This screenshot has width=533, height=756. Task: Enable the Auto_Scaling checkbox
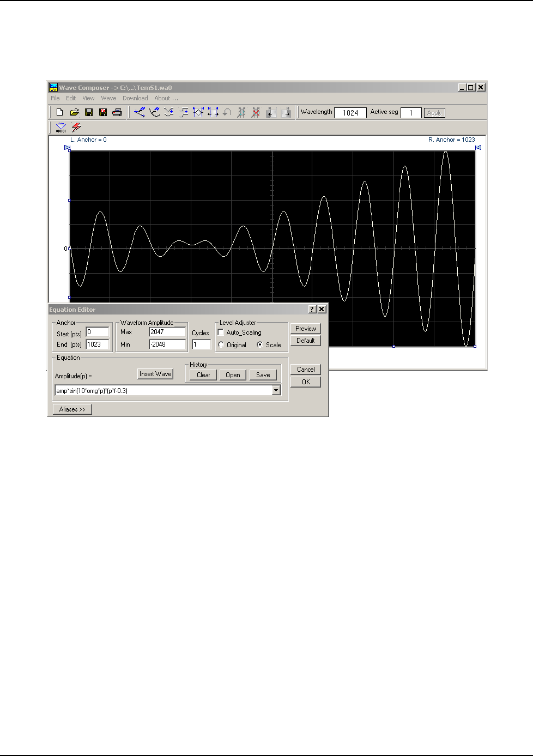click(x=221, y=332)
